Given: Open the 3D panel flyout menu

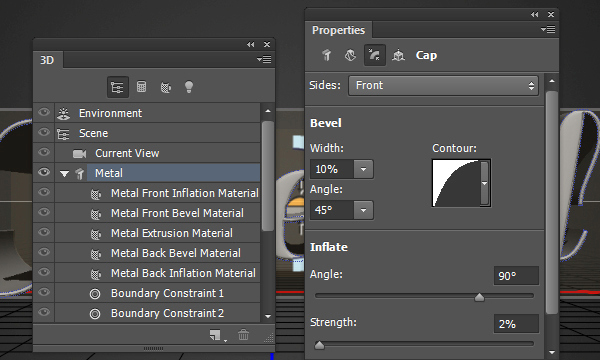Looking at the screenshot, I should click(x=264, y=59).
